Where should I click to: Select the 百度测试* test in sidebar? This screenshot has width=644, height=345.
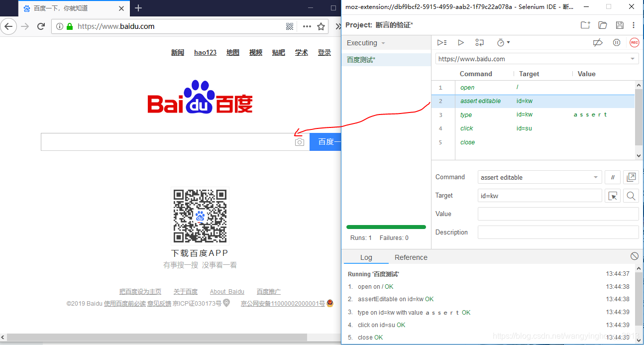coord(386,60)
